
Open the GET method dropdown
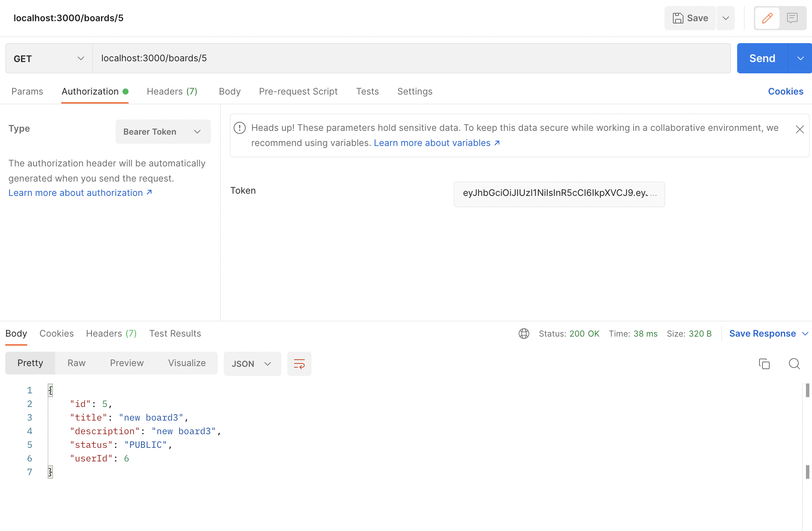[49, 58]
